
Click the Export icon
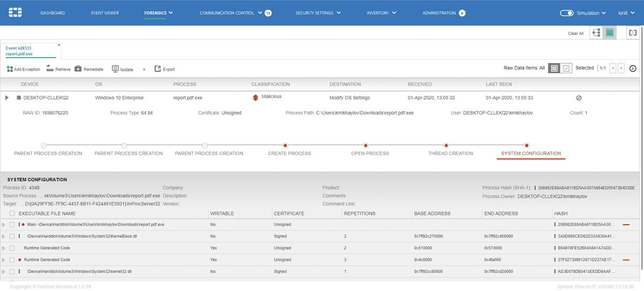point(157,69)
